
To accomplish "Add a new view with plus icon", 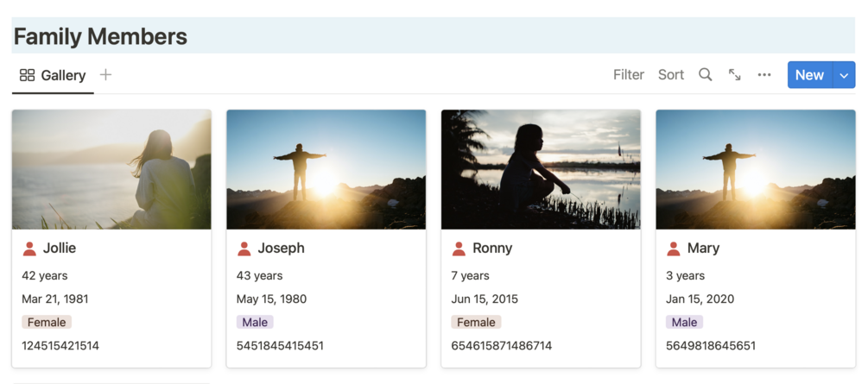I will 105,75.
